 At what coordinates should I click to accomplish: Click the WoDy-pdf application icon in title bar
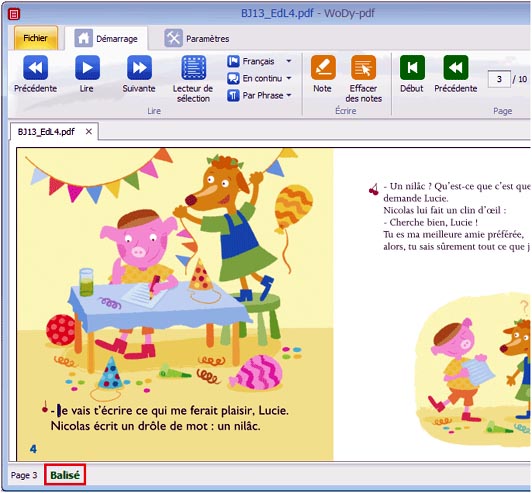(x=14, y=14)
